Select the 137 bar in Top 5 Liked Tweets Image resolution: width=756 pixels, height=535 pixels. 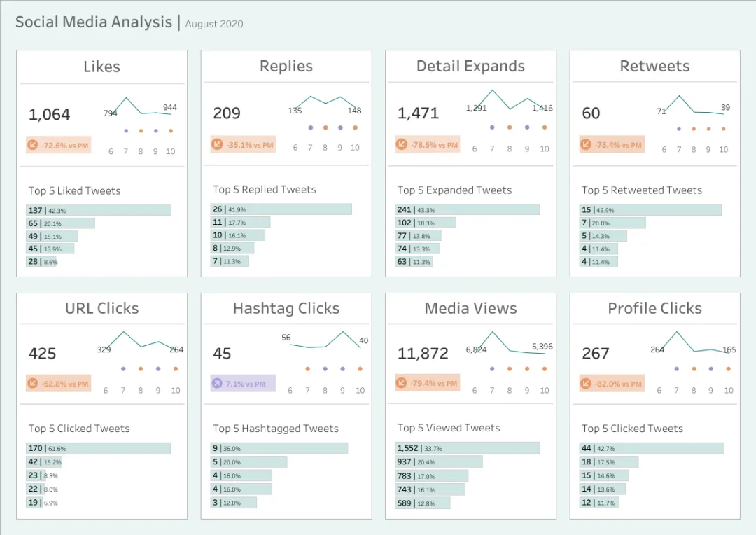coord(99,210)
